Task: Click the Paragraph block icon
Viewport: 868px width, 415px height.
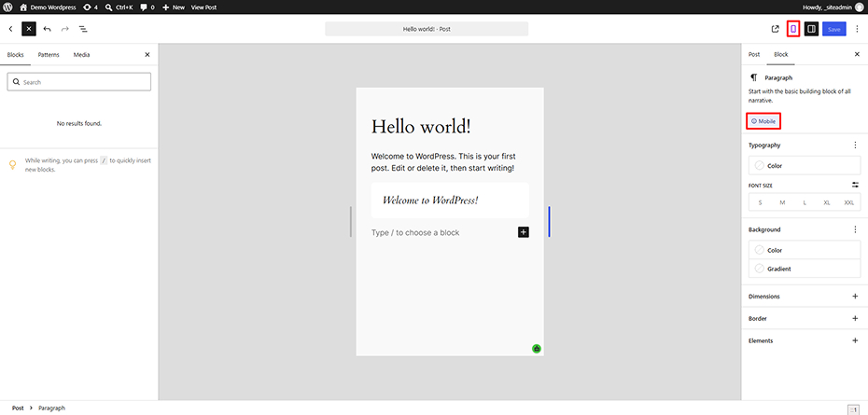Action: [753, 78]
